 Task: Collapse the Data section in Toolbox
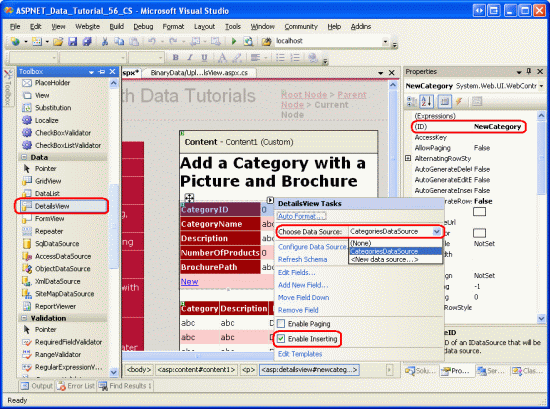pyautogui.click(x=24, y=157)
